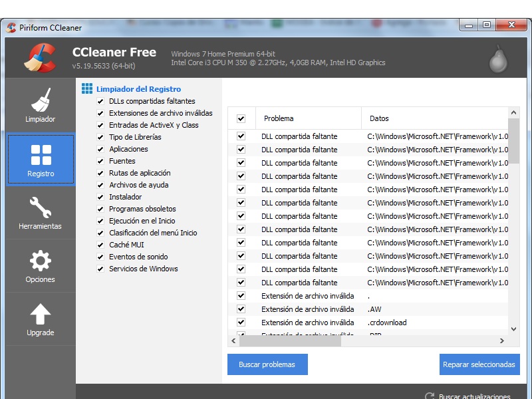Select the Registro grid icon in sidebar
Image resolution: width=532 pixels, height=399 pixels.
coord(41,155)
